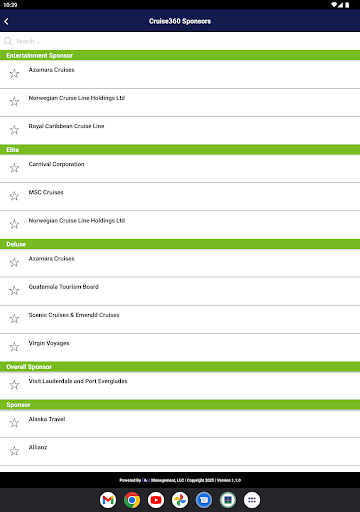Image resolution: width=360 pixels, height=512 pixels.
Task: Open the YouTube app in dock
Action: pyautogui.click(x=156, y=500)
